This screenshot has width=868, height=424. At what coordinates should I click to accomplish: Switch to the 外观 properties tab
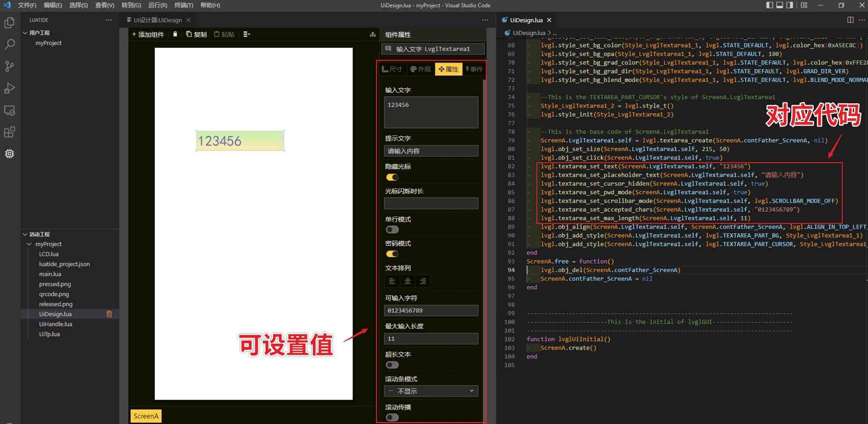click(x=420, y=69)
